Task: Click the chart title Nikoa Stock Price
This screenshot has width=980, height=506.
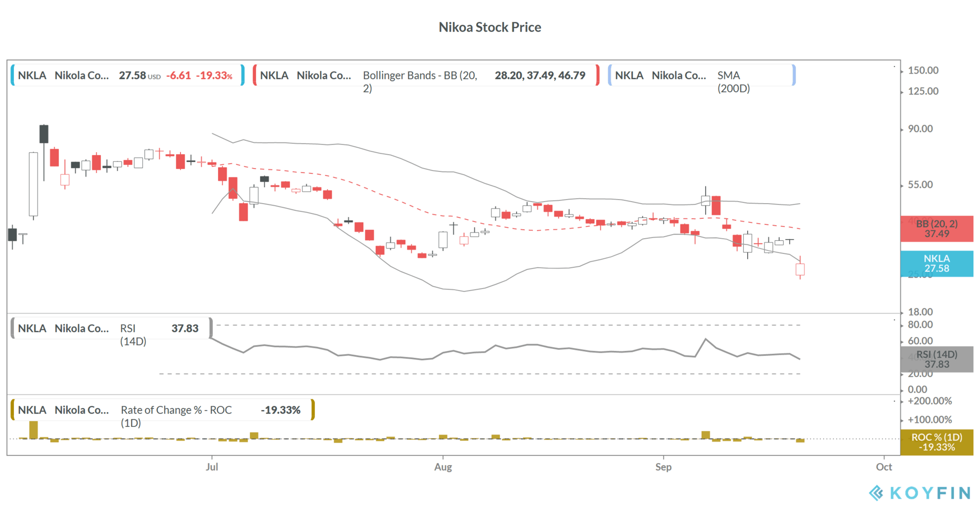Action: click(x=490, y=27)
